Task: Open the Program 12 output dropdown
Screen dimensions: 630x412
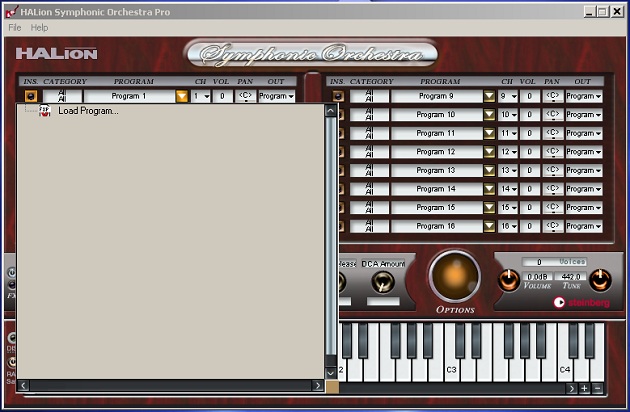Action: pyautogui.click(x=584, y=152)
